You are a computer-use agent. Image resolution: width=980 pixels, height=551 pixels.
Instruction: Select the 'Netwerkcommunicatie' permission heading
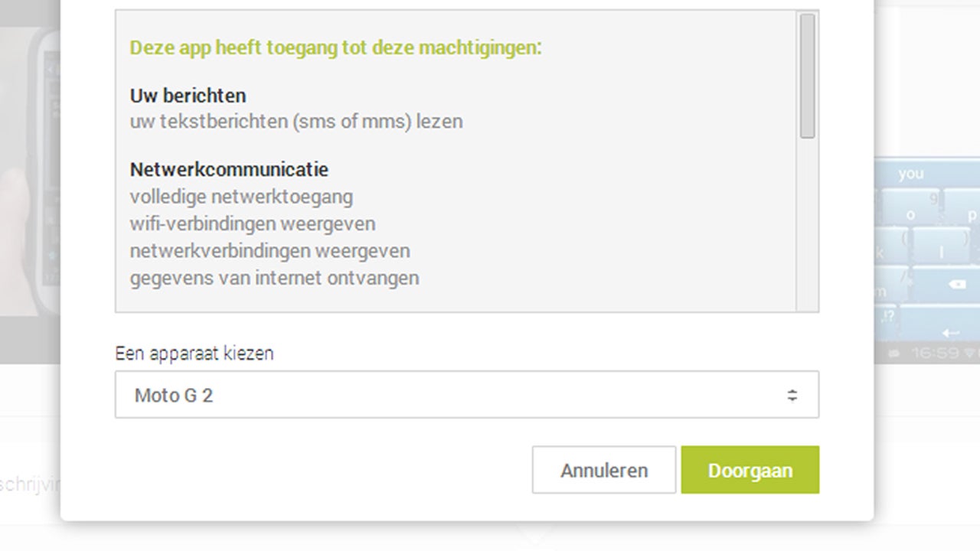click(x=229, y=169)
